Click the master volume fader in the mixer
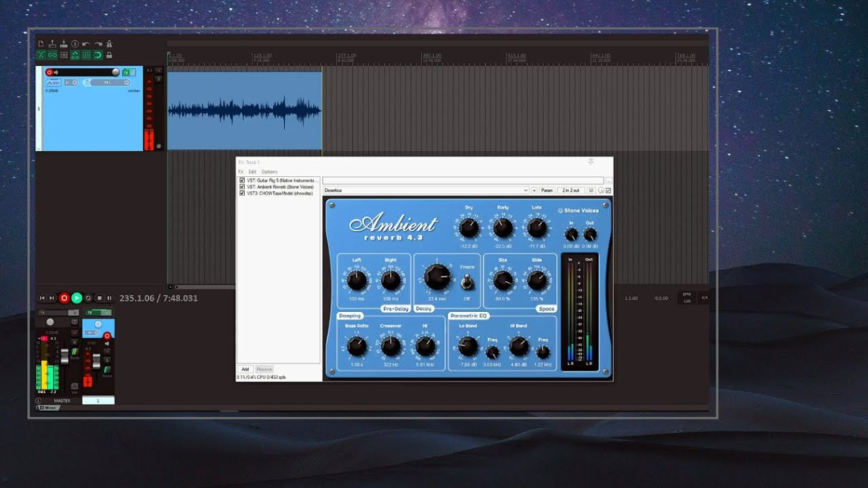The height and width of the screenshot is (488, 868). pos(64,355)
